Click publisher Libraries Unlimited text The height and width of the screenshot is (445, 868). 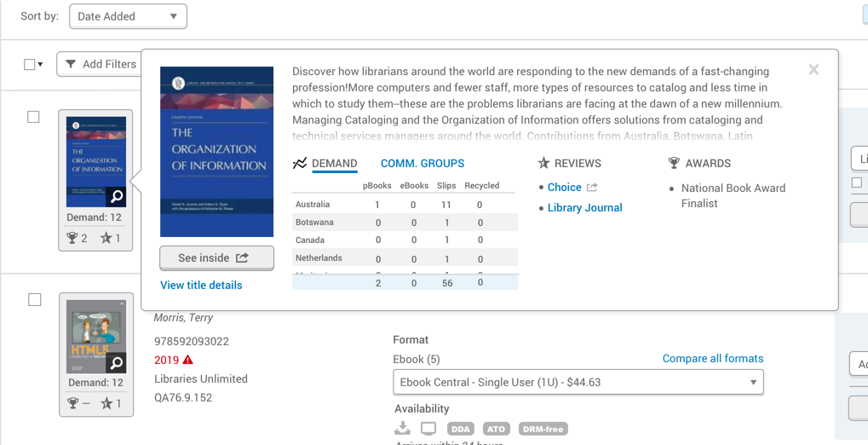pos(201,379)
